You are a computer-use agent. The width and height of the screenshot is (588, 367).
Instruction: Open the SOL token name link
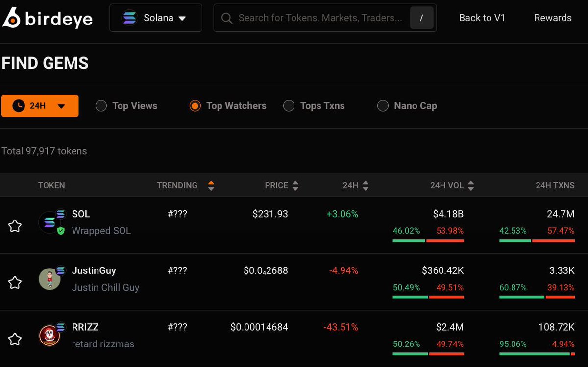81,214
